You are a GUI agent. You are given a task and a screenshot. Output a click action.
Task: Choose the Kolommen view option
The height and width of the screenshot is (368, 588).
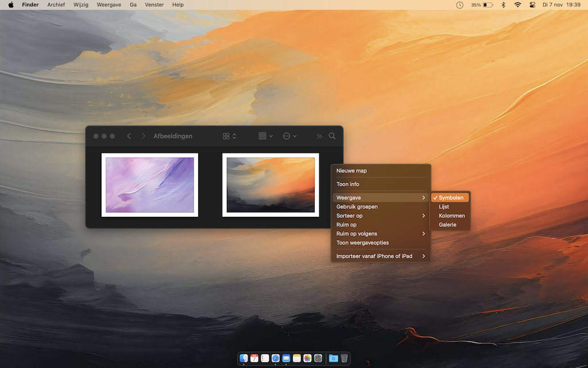[451, 216]
